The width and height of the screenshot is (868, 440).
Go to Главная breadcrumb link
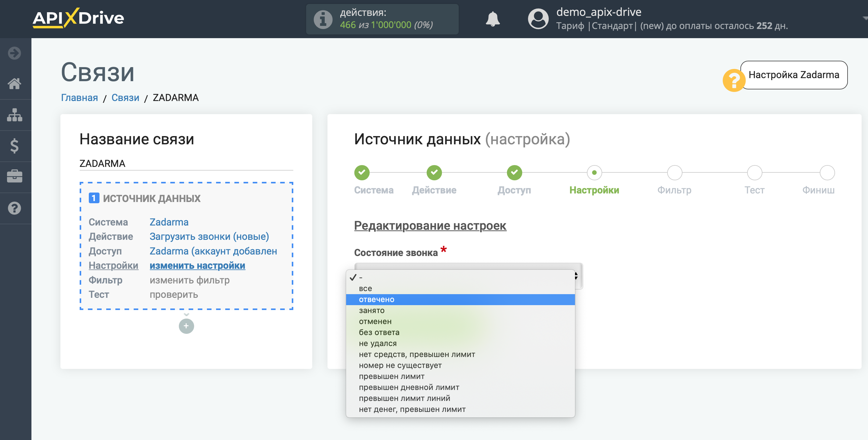point(80,98)
